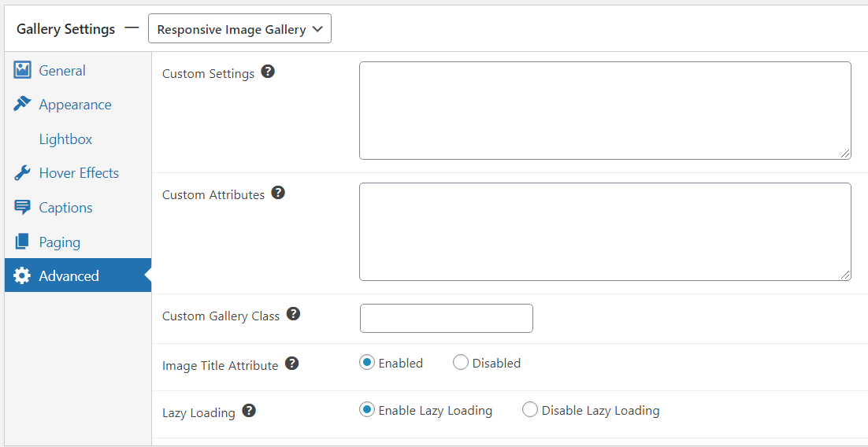
Task: Click the General image icon in sidebar
Action: pyautogui.click(x=22, y=70)
